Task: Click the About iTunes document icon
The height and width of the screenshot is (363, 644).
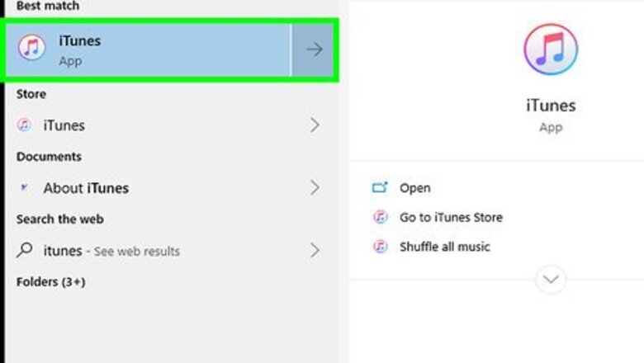Action: coord(26,188)
